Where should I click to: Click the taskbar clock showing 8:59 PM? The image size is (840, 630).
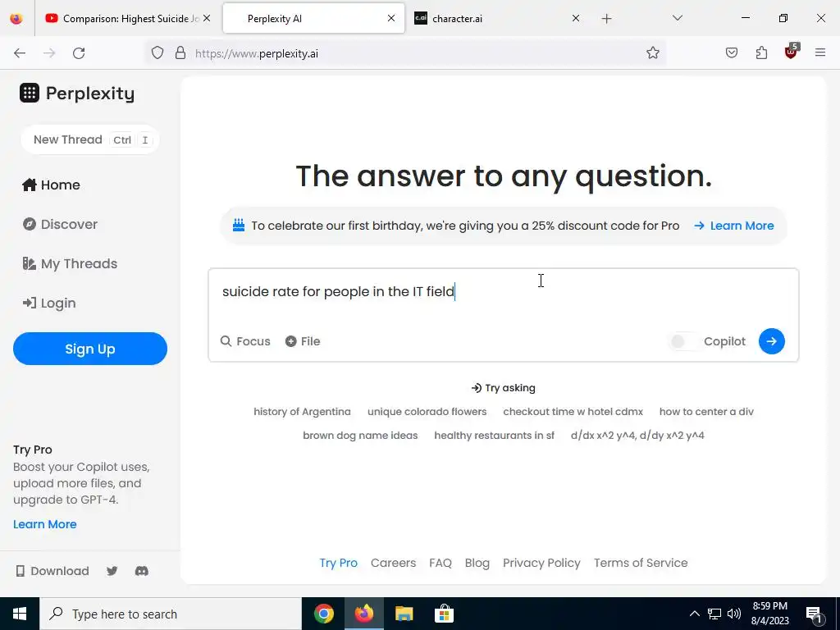coord(769,614)
